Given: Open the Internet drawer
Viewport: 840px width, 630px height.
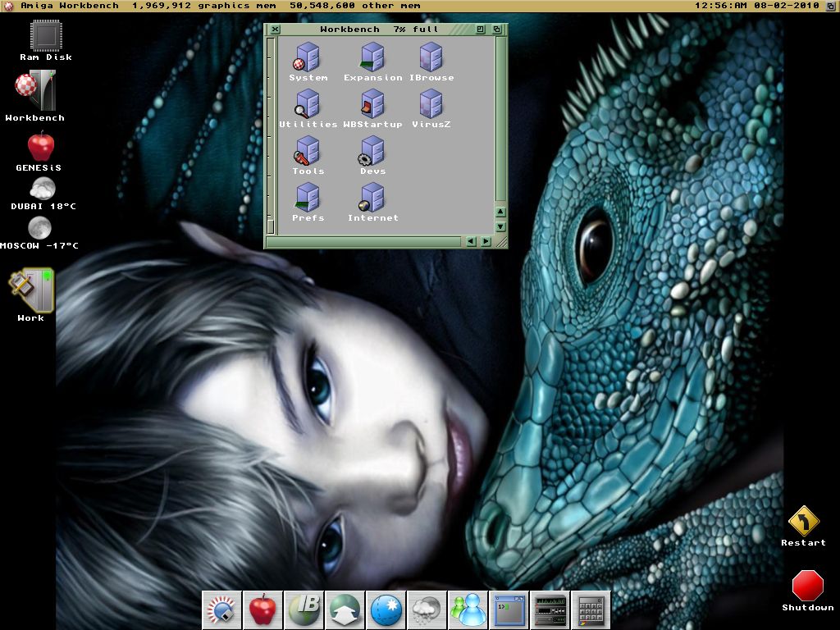Looking at the screenshot, I should click(372, 197).
